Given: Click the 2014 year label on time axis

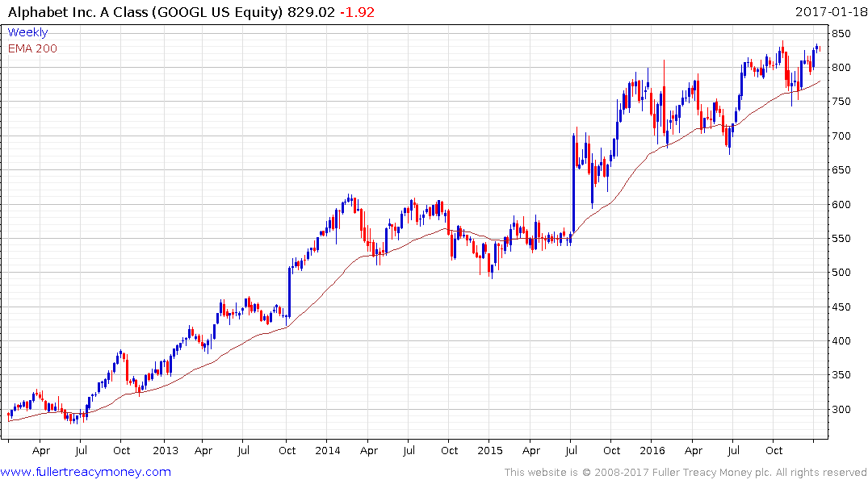Looking at the screenshot, I should pos(328,451).
